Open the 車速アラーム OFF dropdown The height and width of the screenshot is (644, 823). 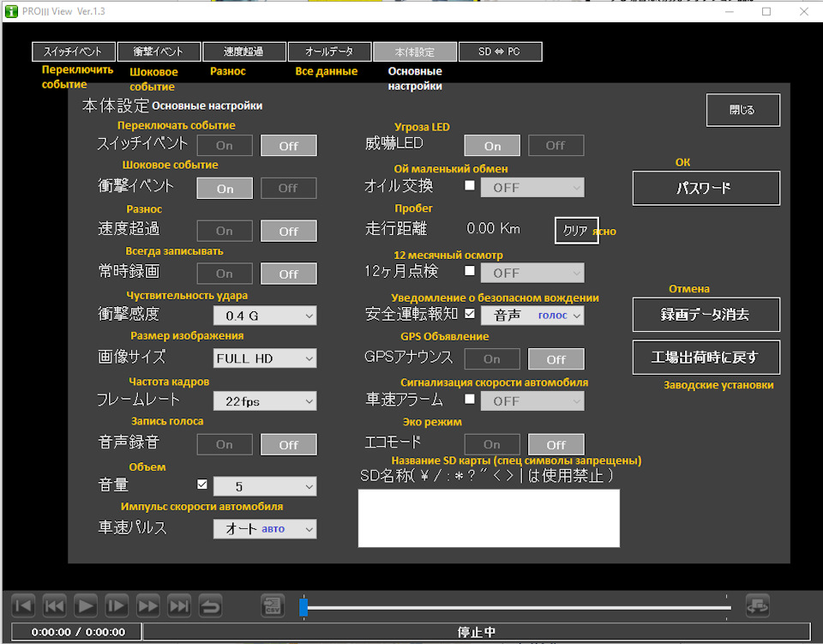[x=532, y=401]
